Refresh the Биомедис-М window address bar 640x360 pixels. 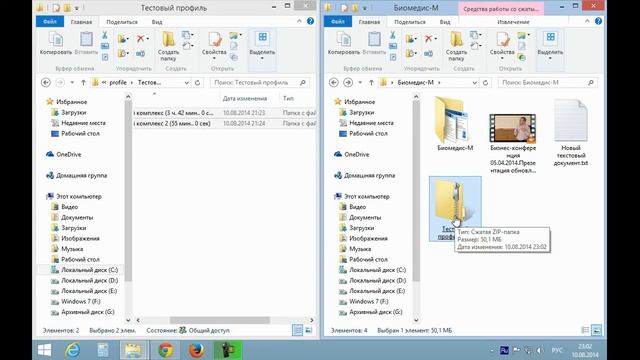[485, 82]
